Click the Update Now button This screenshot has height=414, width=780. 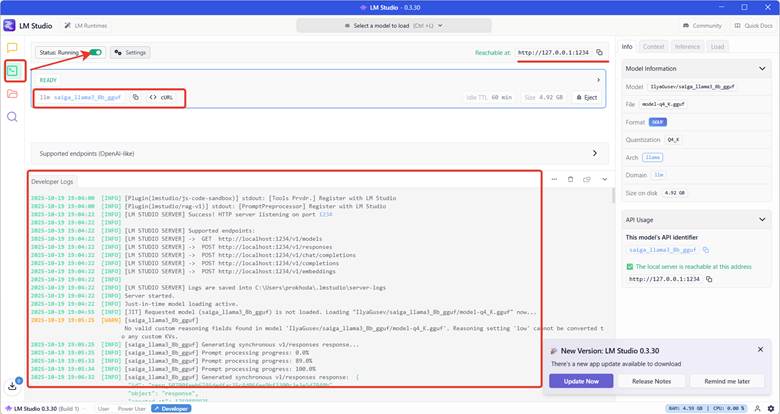pyautogui.click(x=581, y=381)
